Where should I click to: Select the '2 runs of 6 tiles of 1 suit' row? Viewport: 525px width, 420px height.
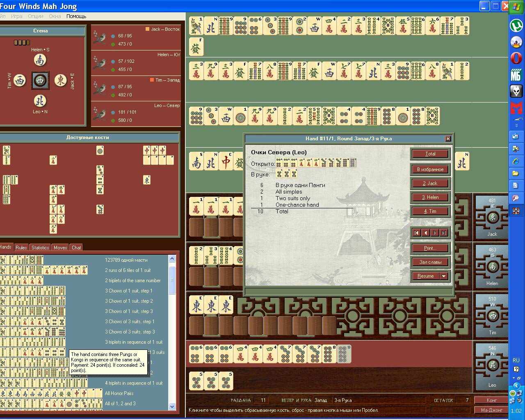(x=84, y=270)
